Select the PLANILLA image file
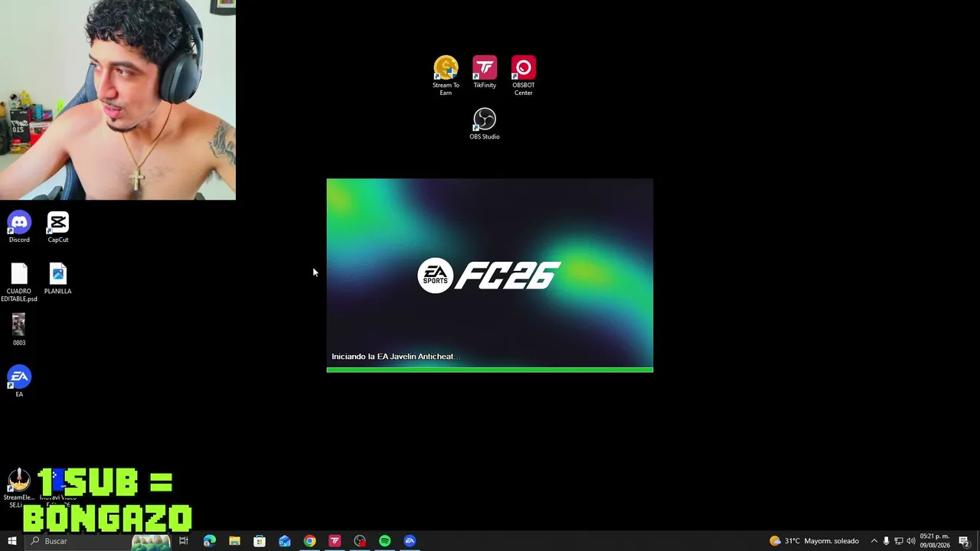This screenshot has width=980, height=551. [x=58, y=279]
